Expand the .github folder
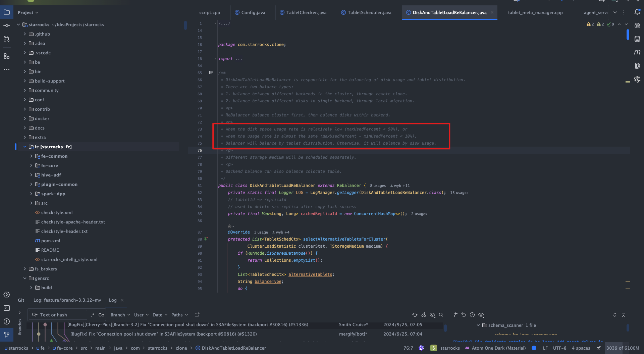Image resolution: width=644 pixels, height=354 pixels. tap(25, 34)
